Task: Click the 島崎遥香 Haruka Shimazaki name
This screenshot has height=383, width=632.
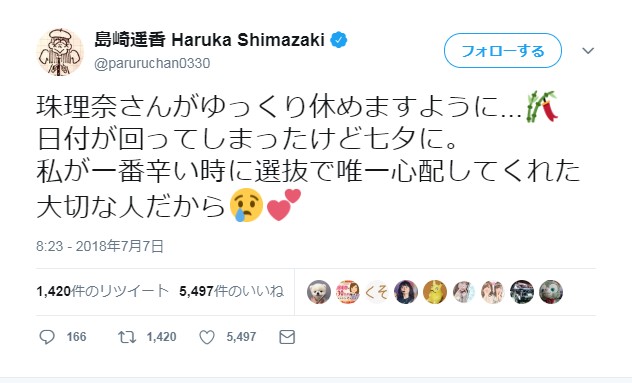Action: click(210, 40)
